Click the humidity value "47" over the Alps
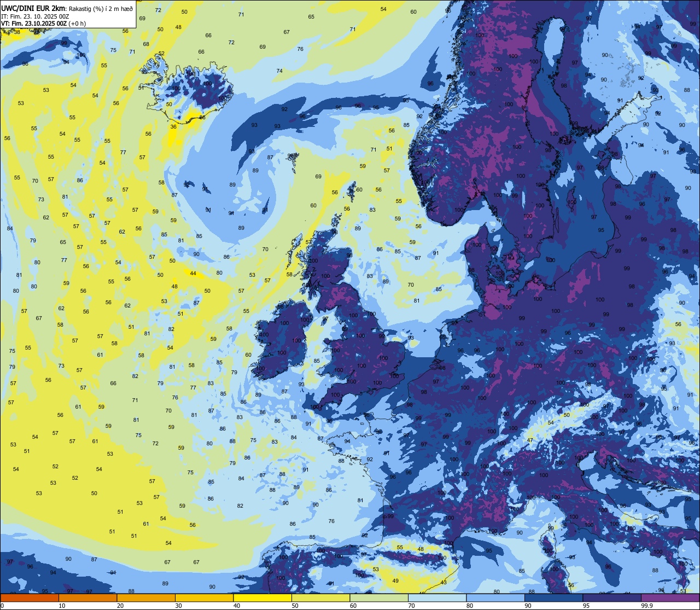700x610 pixels. tap(530, 440)
